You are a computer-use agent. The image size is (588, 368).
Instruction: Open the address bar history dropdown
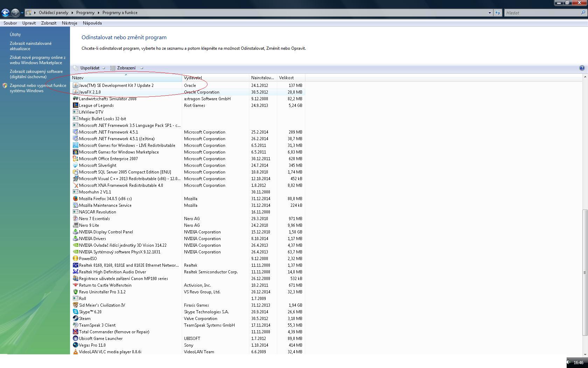[489, 13]
